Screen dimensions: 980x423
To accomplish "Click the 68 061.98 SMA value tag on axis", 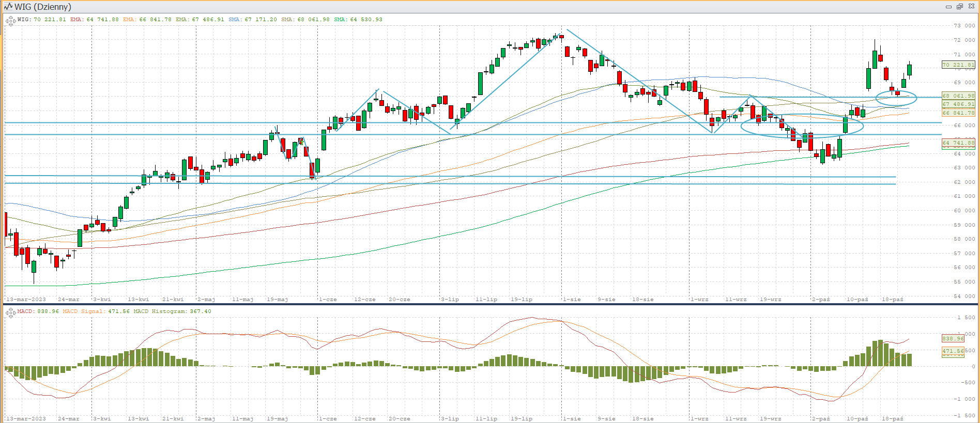I will 958,96.
